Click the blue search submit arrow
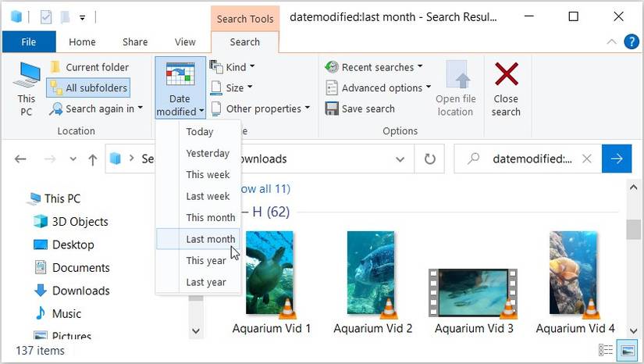Image resolution: width=644 pixels, height=364 pixels. pyautogui.click(x=617, y=159)
